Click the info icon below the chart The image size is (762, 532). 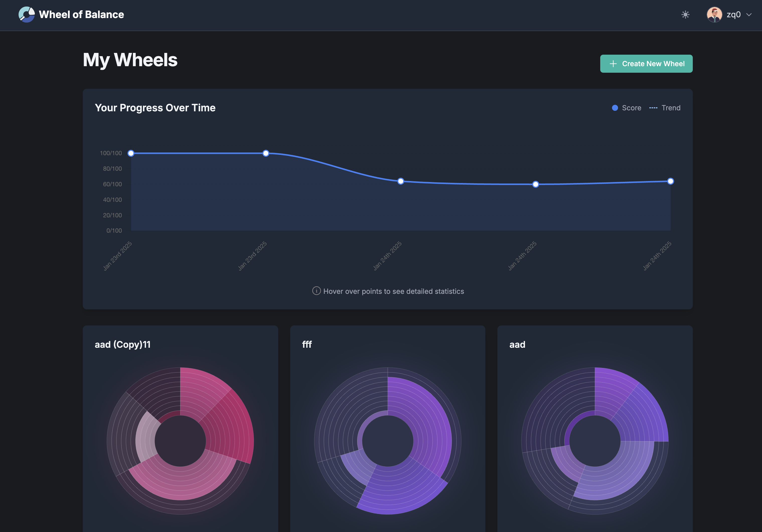[317, 291]
